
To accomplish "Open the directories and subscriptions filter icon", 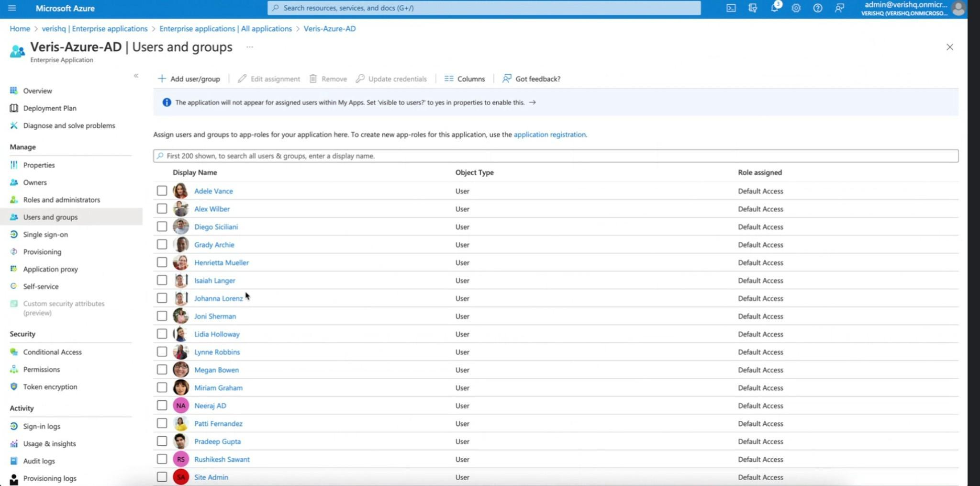I will point(753,8).
